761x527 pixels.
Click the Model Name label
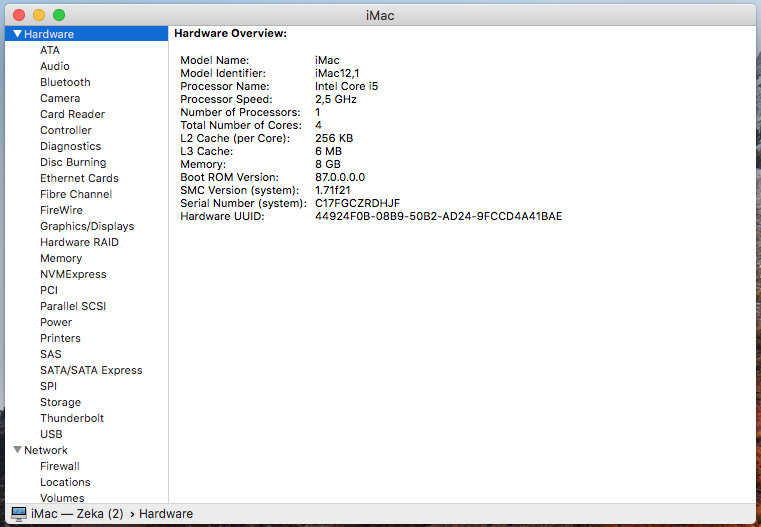click(215, 60)
